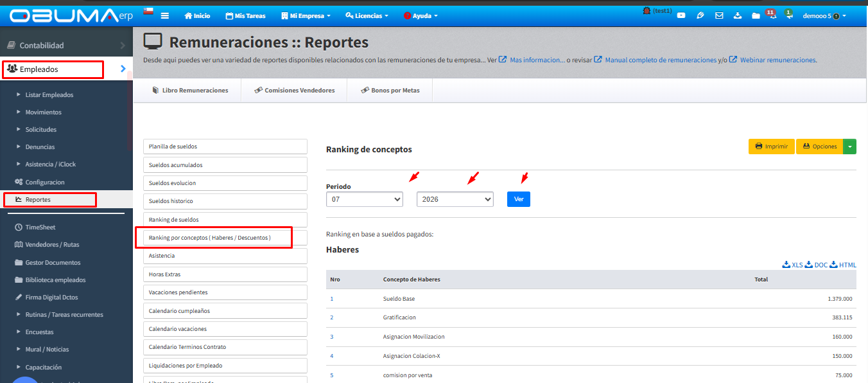868x383 pixels.
Task: Click the Chile flag icon
Action: tap(148, 10)
